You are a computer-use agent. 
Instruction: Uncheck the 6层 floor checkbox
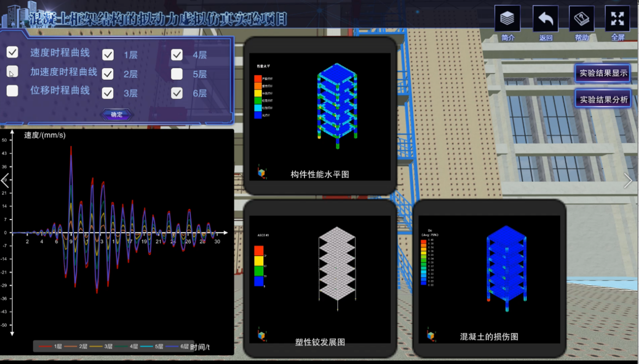177,93
